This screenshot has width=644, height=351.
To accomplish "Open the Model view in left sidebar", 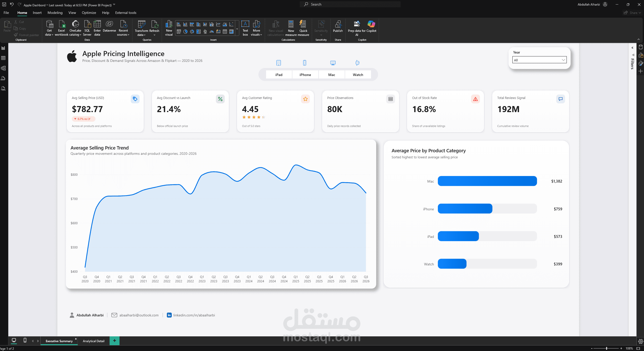I will (x=3, y=68).
